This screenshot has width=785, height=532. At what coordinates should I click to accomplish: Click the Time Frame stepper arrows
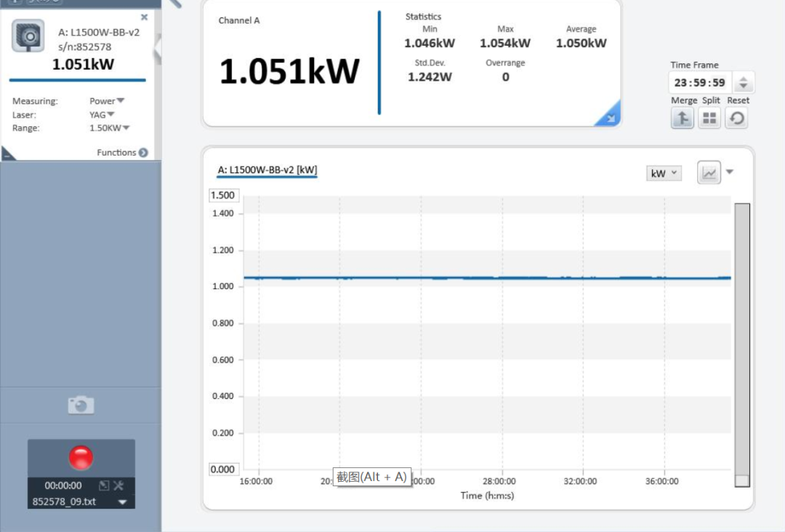(743, 82)
